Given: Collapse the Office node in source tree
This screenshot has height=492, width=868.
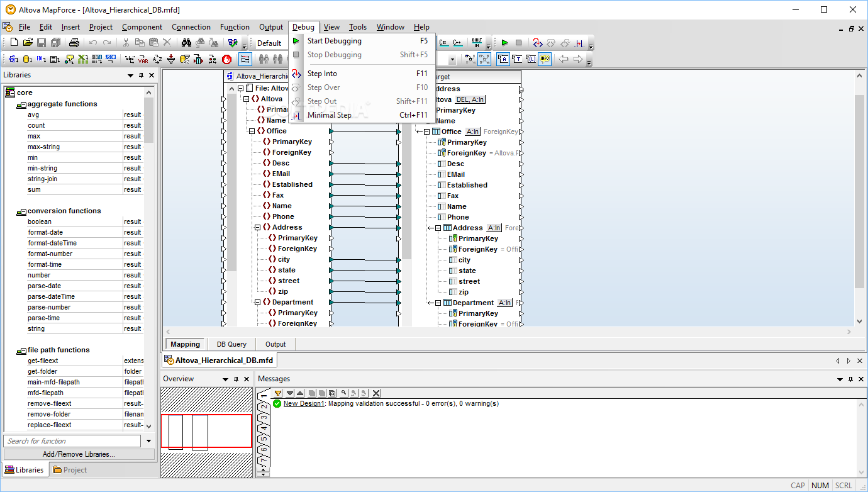Looking at the screenshot, I should 252,131.
